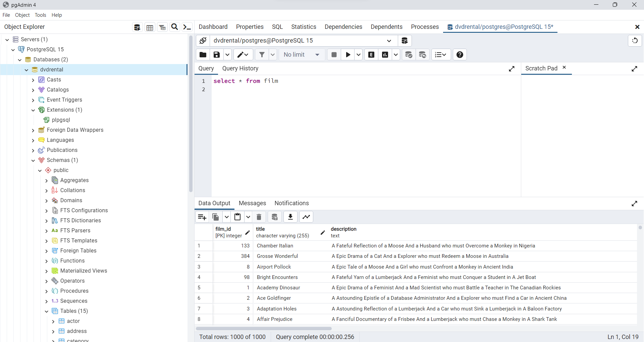Copy selected rows with the copy icon

[x=216, y=217]
